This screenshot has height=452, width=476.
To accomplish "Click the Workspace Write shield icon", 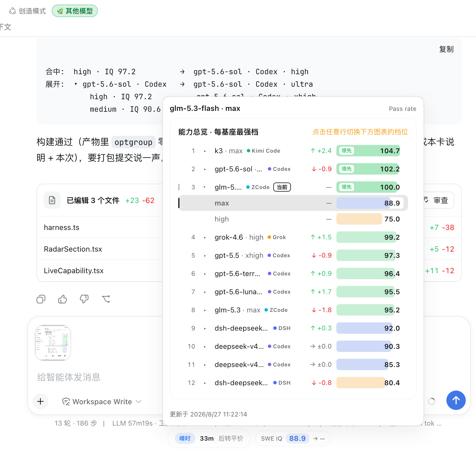I will [66, 401].
